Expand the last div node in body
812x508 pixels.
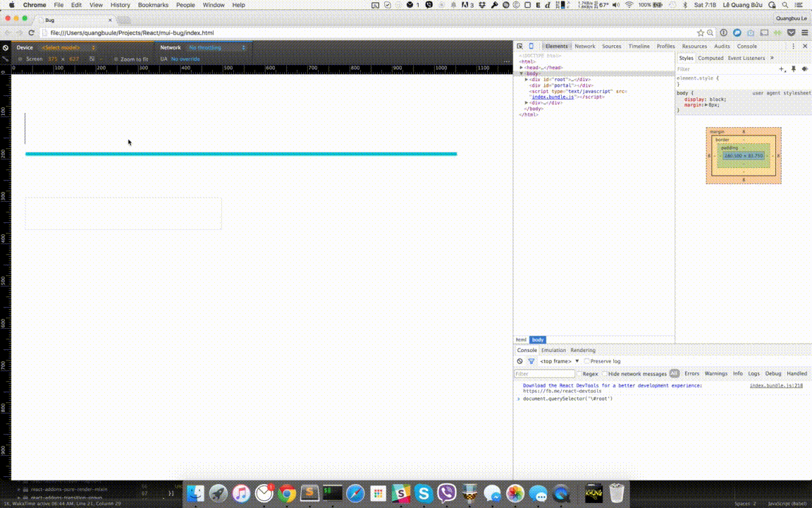527,102
